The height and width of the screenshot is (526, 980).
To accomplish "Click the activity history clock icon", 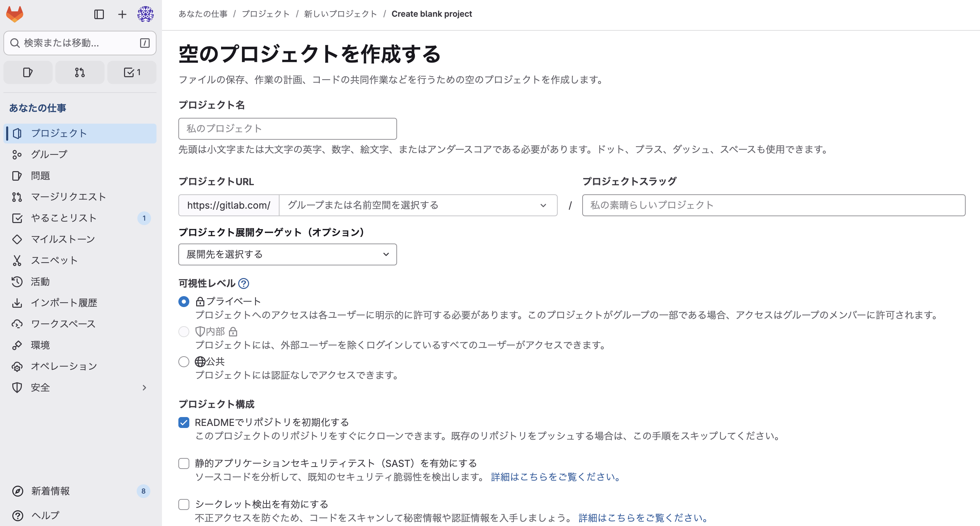I will click(17, 281).
